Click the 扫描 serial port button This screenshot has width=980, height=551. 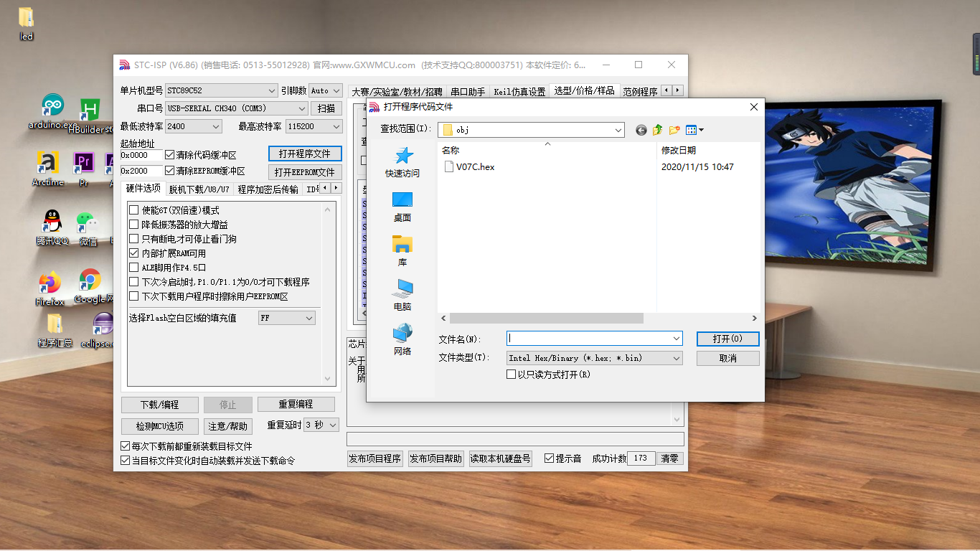point(326,108)
